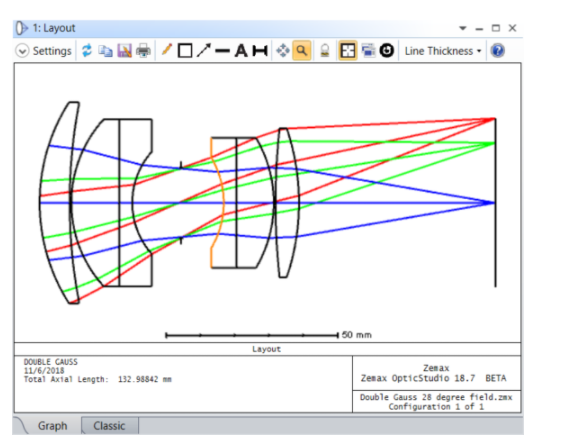The image size is (574, 445).
Task: Open the window options dropdown arrow
Action: click(x=463, y=28)
